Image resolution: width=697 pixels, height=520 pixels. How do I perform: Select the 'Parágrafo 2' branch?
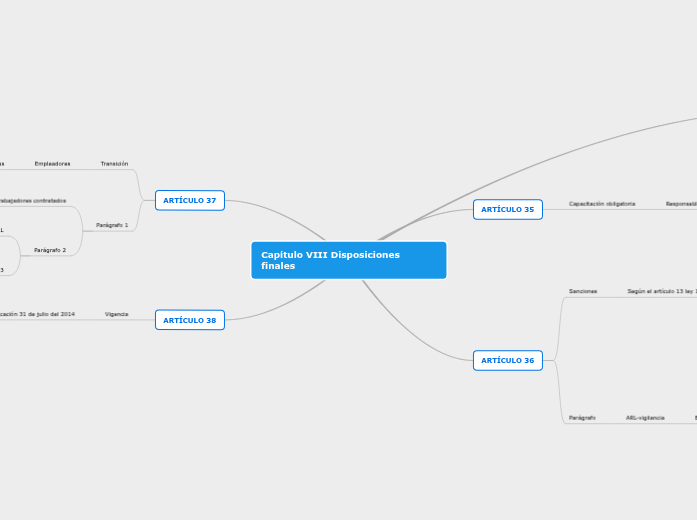tap(50, 250)
